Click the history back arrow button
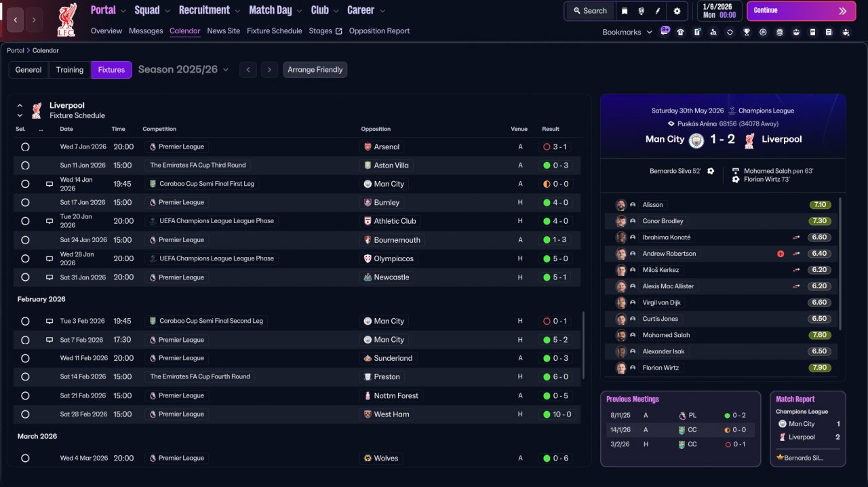The width and height of the screenshot is (868, 487). (15, 20)
